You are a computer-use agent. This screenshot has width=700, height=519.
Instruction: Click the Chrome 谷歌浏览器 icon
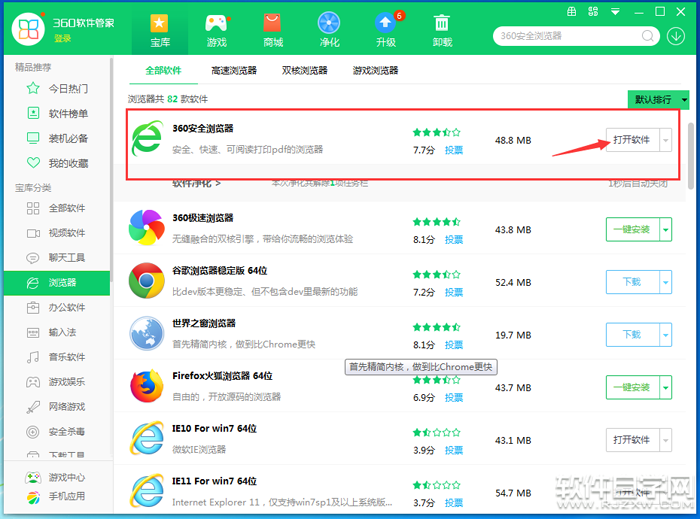(146, 281)
